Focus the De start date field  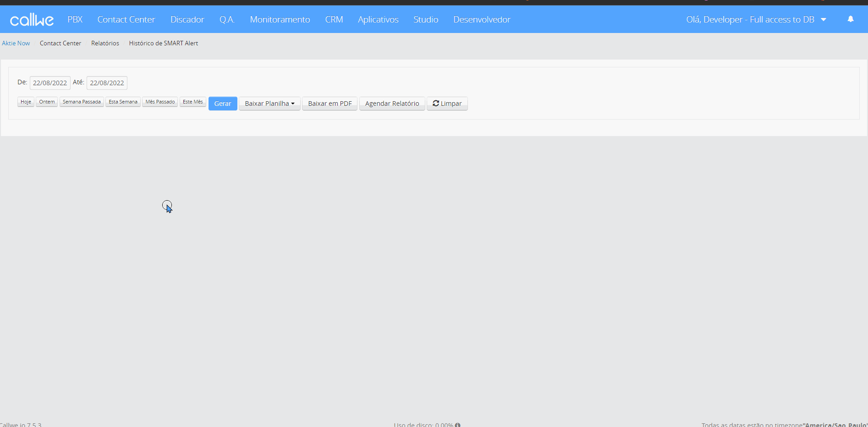click(x=50, y=83)
